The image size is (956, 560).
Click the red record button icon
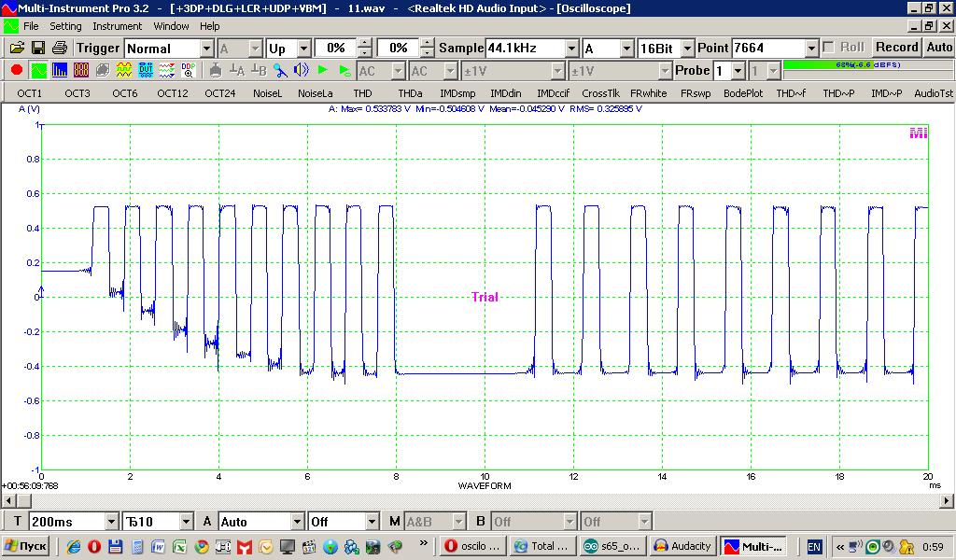point(17,70)
